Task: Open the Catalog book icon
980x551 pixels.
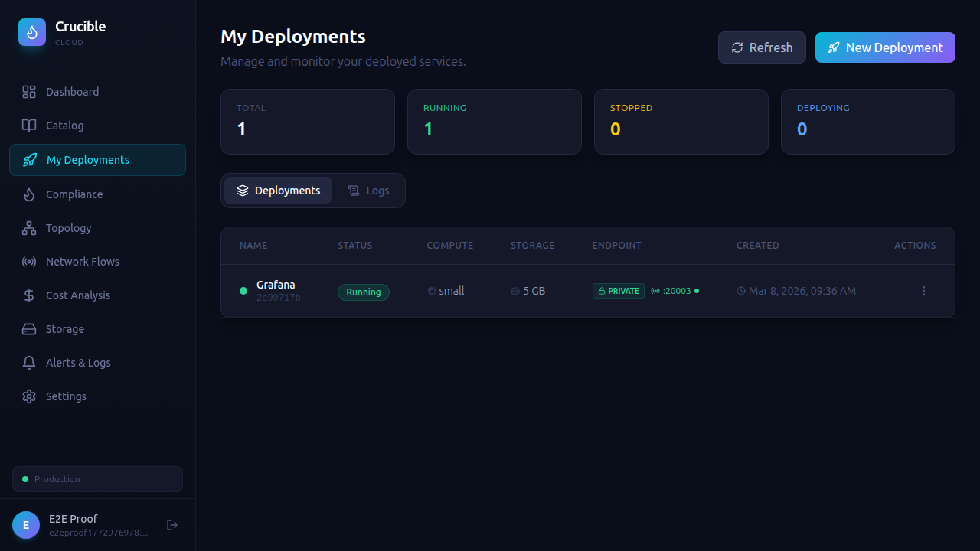Action: pyautogui.click(x=29, y=126)
